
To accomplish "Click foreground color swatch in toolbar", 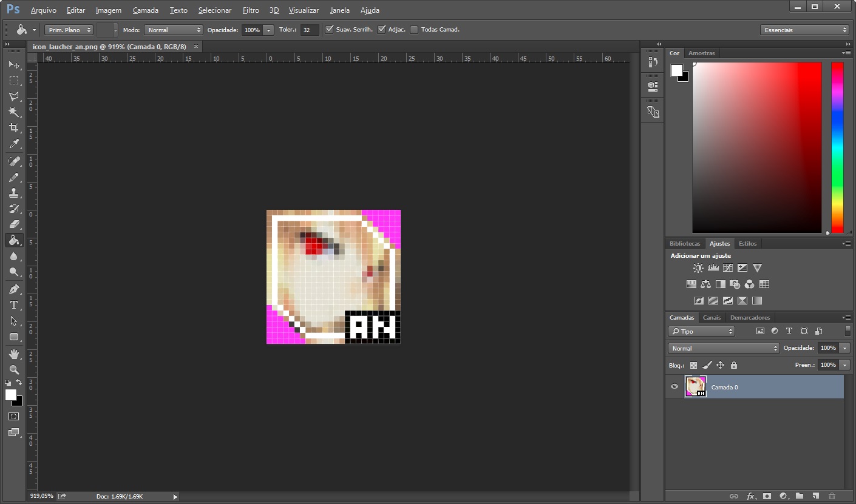I will 10,395.
